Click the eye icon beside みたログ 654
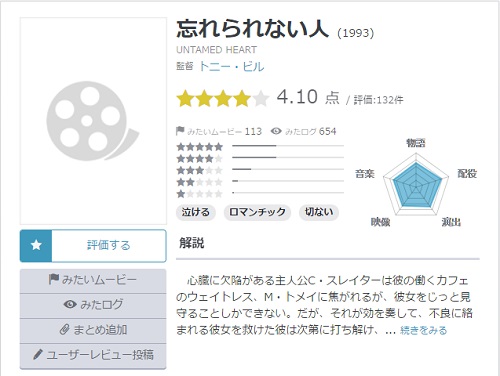Viewport: 500px width, 376px height. pos(276,131)
